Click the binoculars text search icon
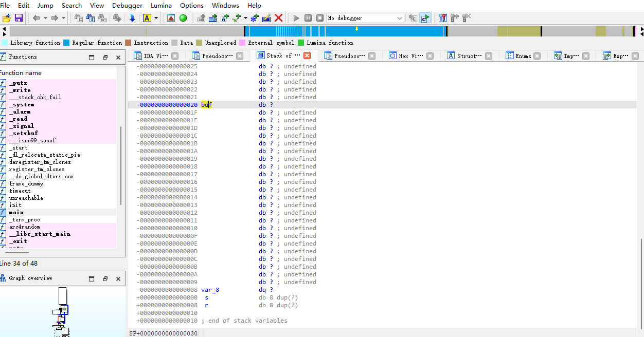The image size is (644, 337). point(91,18)
